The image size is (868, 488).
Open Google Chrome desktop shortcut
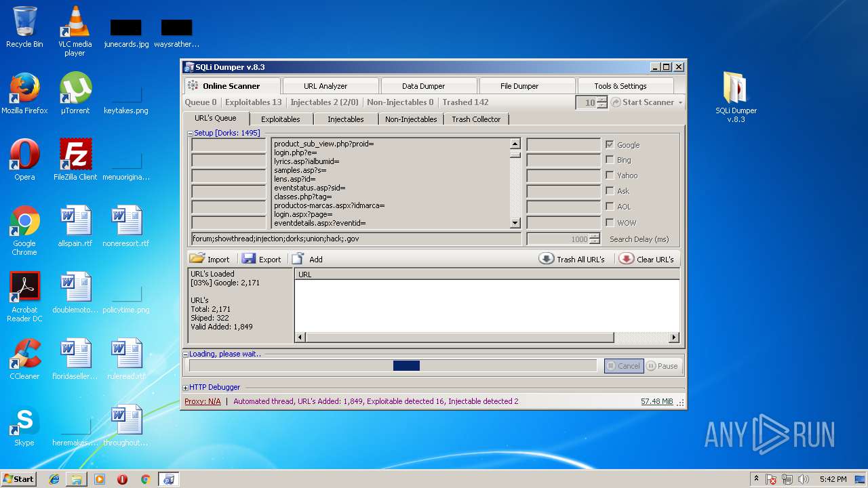click(x=24, y=230)
